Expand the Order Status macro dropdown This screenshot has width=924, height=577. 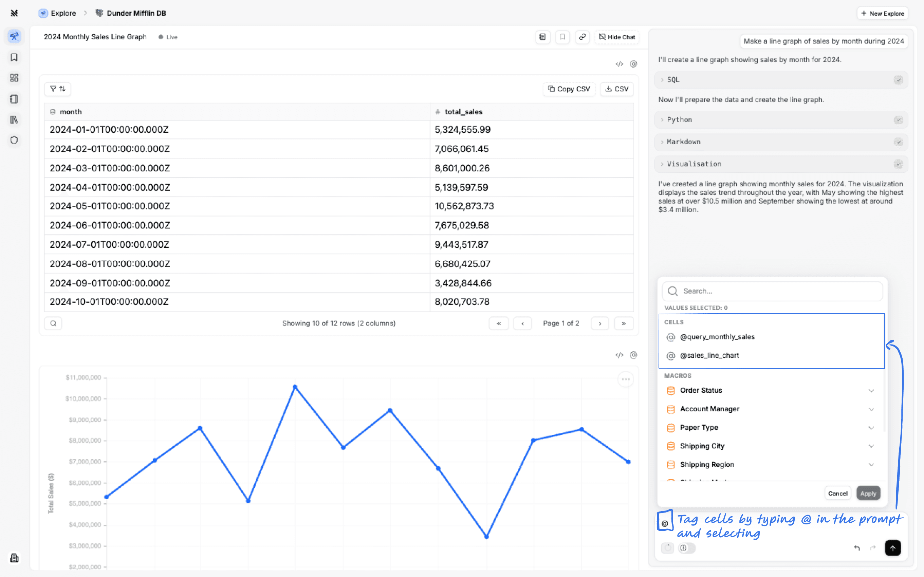[x=871, y=390]
